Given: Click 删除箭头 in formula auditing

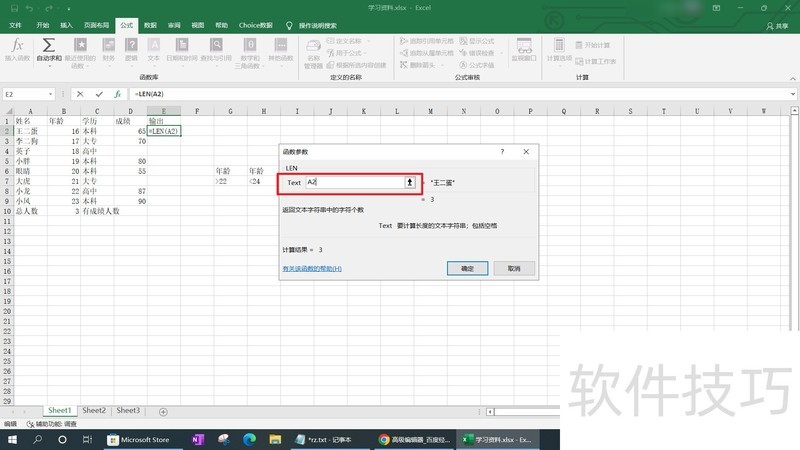Looking at the screenshot, I should coord(417,65).
